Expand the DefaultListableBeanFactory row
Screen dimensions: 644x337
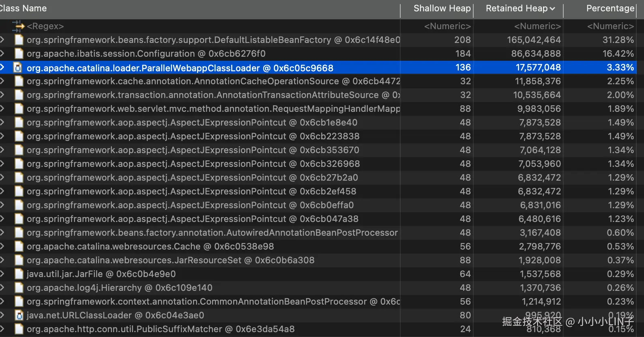(x=2, y=40)
